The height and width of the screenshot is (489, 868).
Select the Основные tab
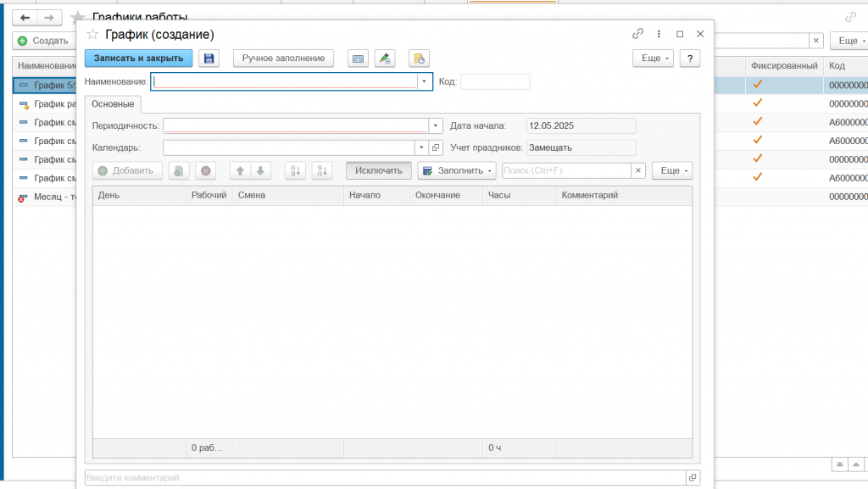[x=114, y=104]
